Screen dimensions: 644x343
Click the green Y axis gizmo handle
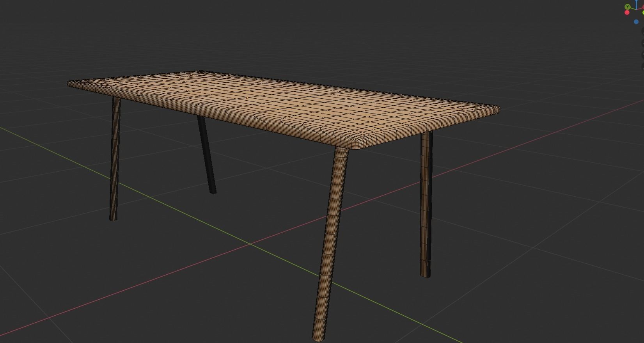point(627,7)
